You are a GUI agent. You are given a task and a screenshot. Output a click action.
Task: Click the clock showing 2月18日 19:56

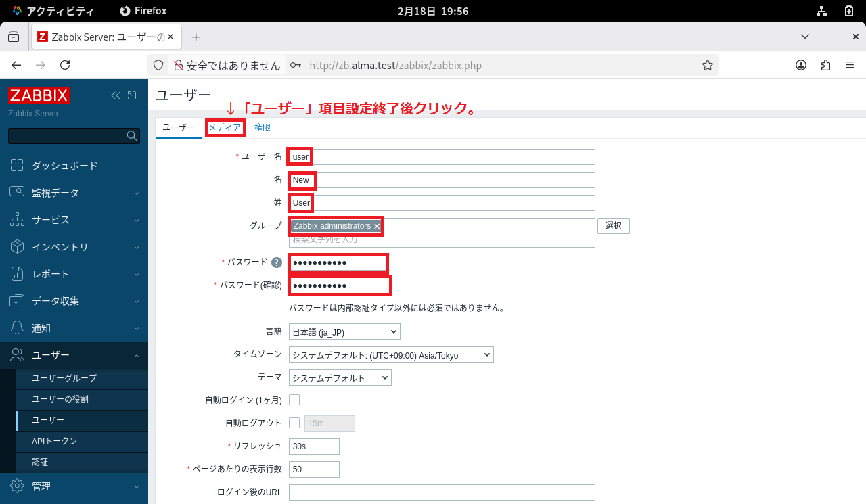pos(433,11)
